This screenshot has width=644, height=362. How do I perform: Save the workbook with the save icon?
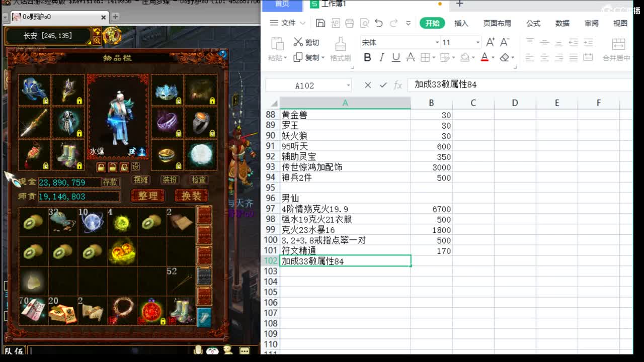(x=320, y=23)
